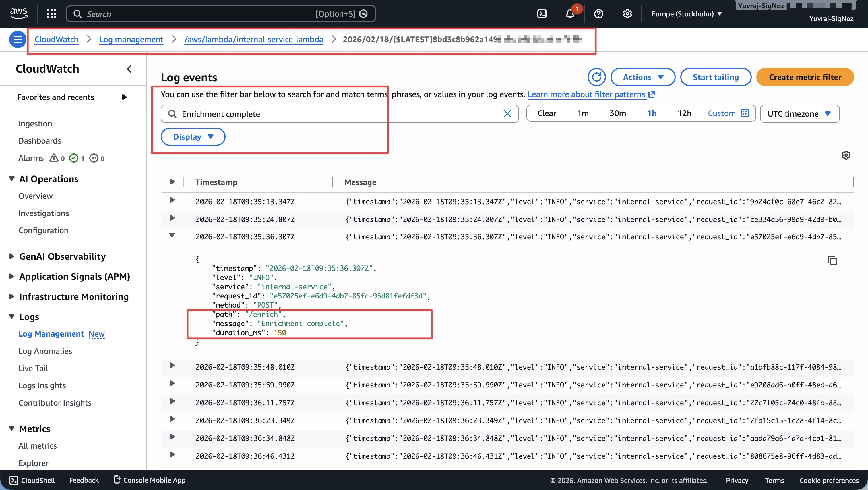Click the help icon in the top bar
This screenshot has height=490, width=868.
pos(599,13)
